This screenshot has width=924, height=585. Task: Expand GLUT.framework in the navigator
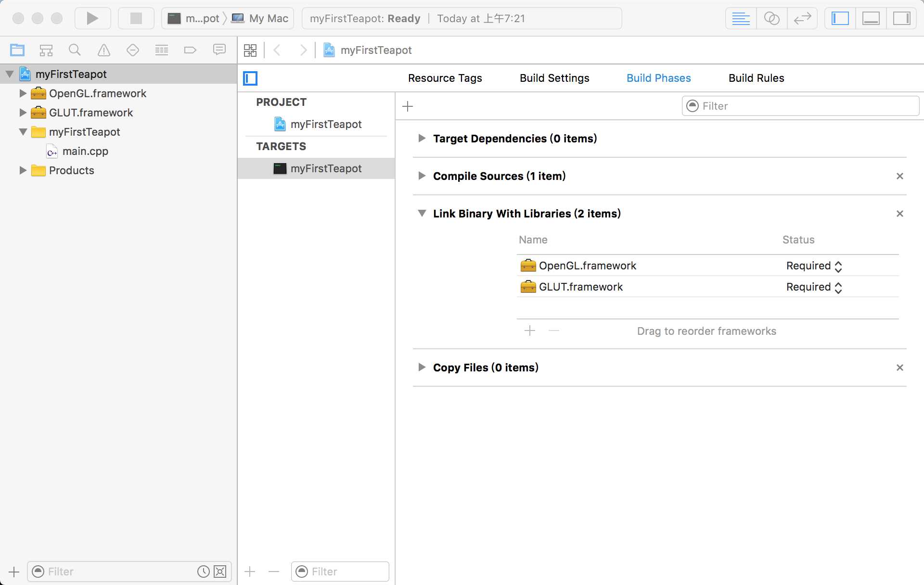coord(23,113)
